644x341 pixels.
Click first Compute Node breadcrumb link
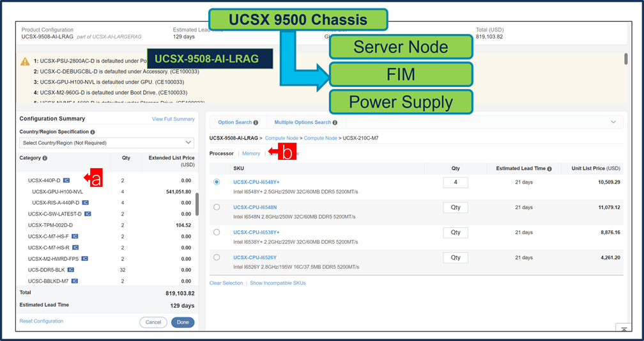(281, 138)
